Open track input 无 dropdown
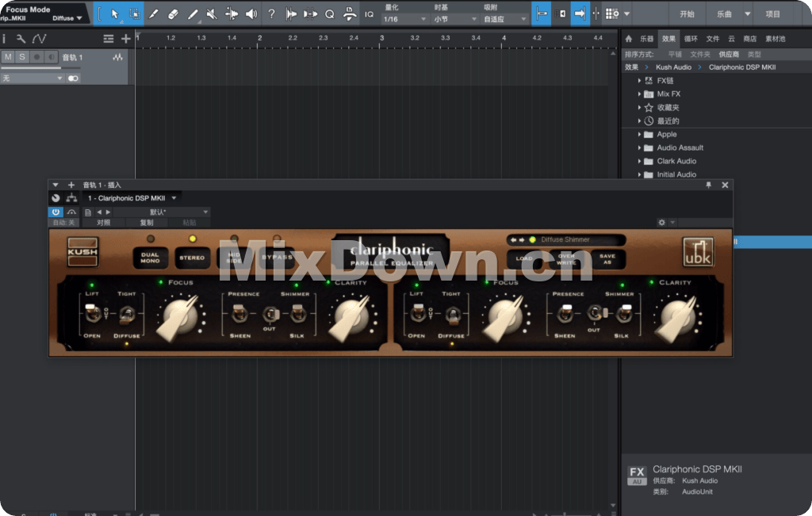 pos(32,78)
